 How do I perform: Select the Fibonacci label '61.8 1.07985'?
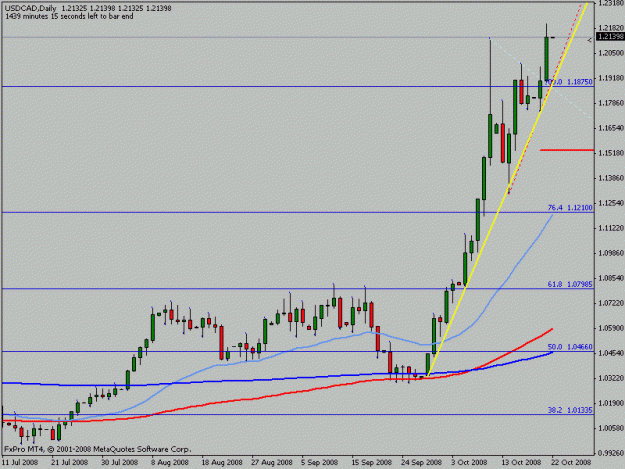[x=570, y=284]
